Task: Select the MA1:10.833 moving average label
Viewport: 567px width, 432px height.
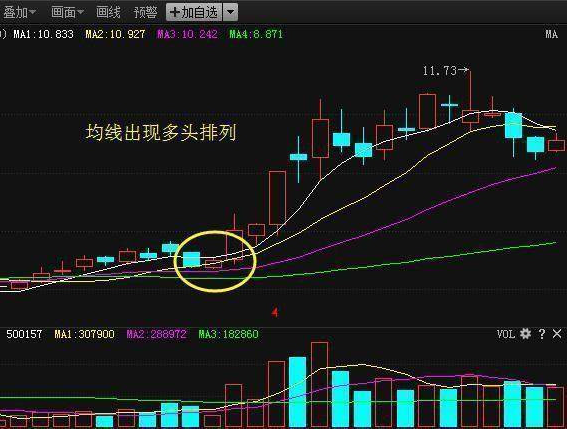Action: pos(43,34)
